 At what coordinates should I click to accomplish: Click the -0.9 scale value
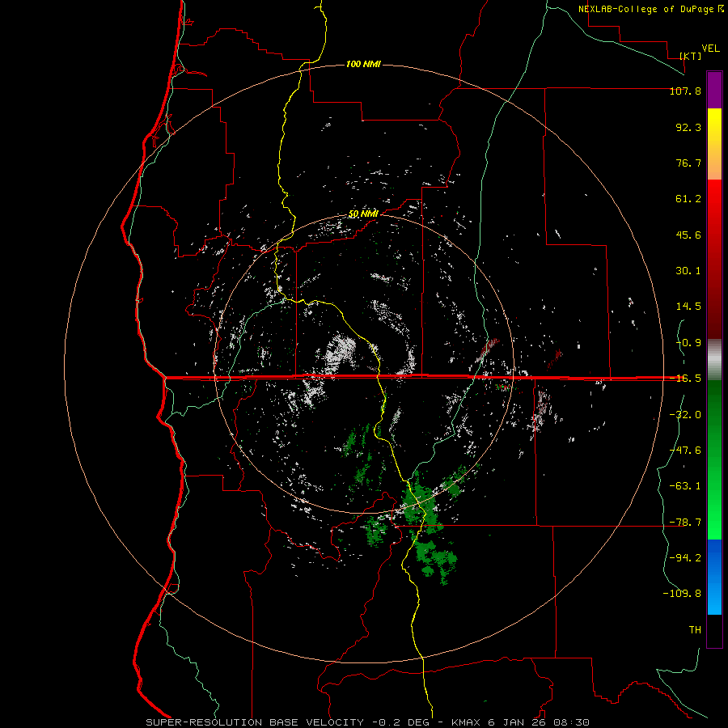click(x=688, y=343)
